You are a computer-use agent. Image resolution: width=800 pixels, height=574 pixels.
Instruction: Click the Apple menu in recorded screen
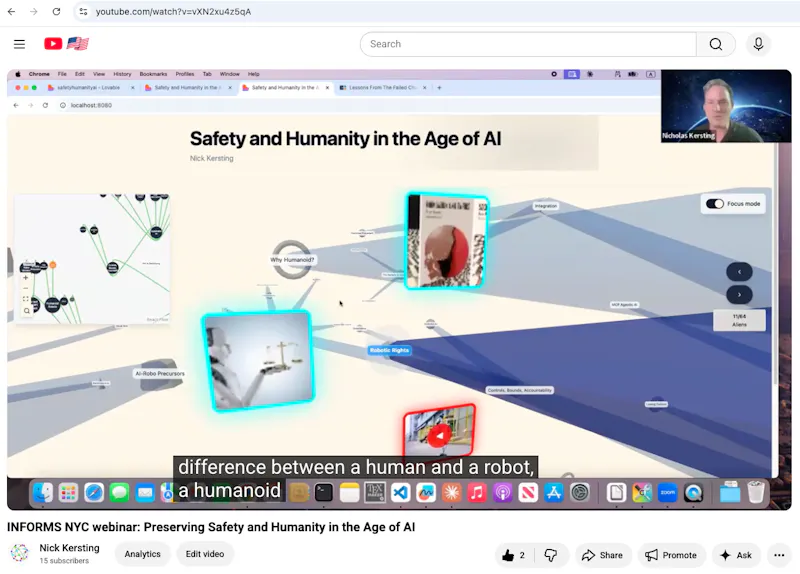point(18,74)
